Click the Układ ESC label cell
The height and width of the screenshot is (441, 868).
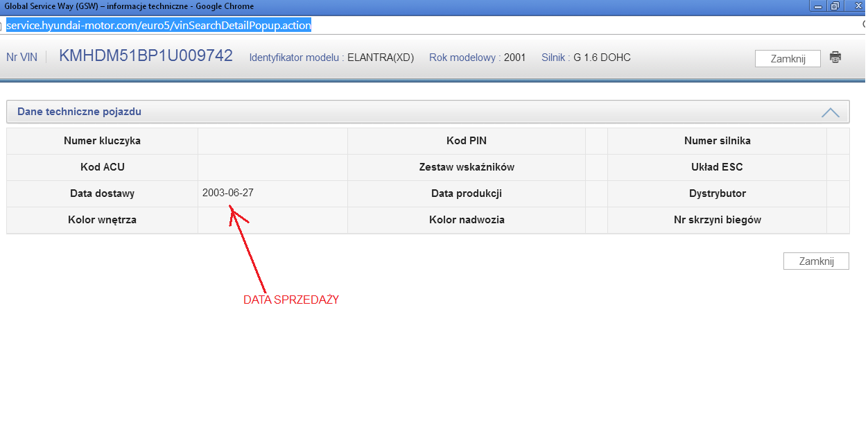tap(718, 167)
